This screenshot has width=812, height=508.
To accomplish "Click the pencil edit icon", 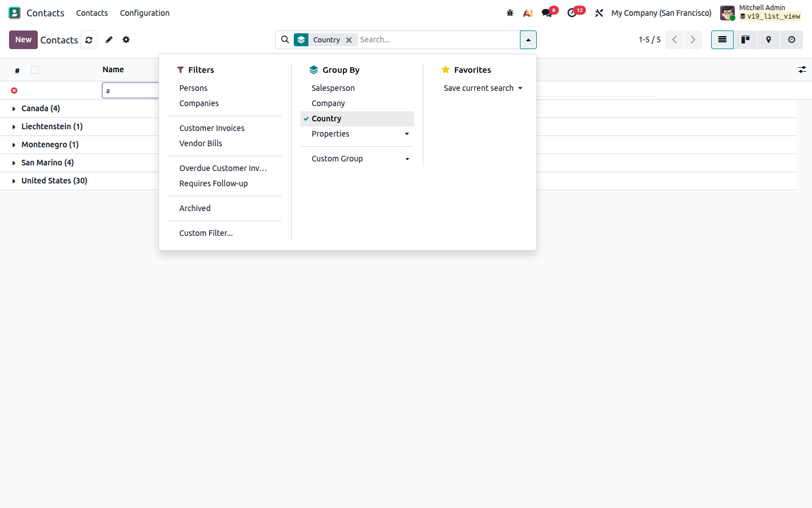I will coord(109,40).
